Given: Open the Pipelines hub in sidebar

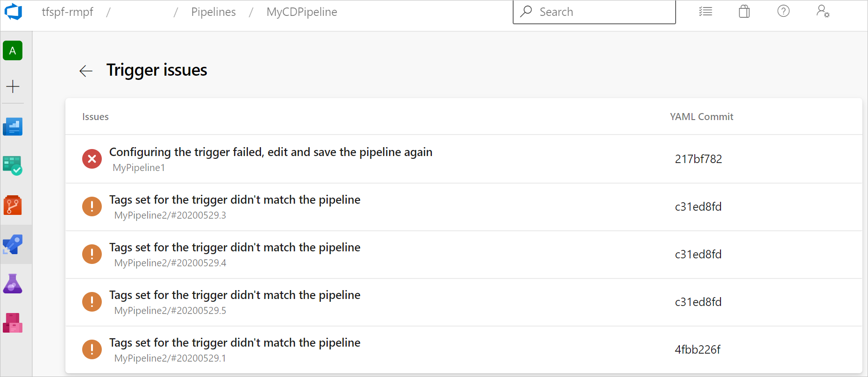Looking at the screenshot, I should 13,244.
